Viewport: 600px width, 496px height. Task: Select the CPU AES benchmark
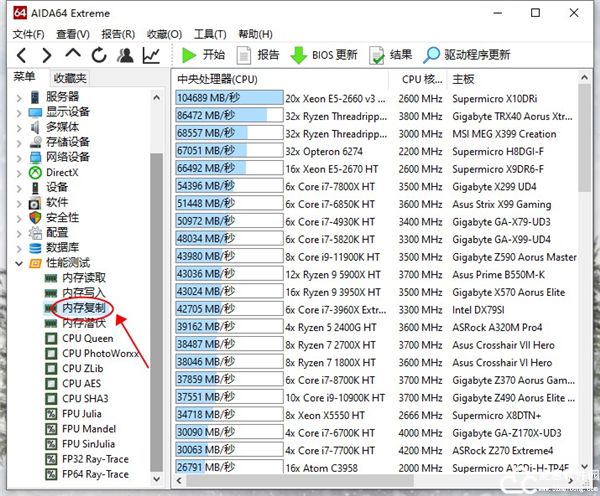click(x=82, y=383)
